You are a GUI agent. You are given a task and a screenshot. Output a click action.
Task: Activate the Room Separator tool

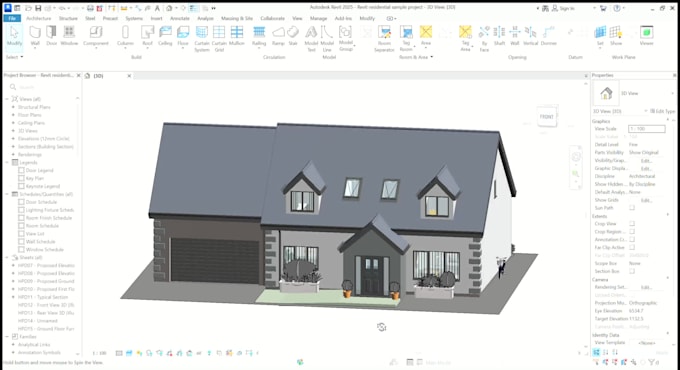[384, 39]
